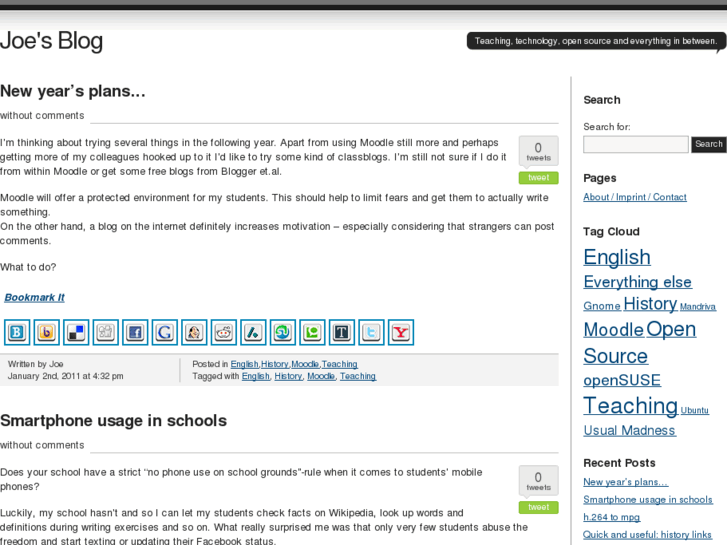Screen dimensions: 727x545
Task: Open Quick and useful: history links post
Action: tap(647, 535)
